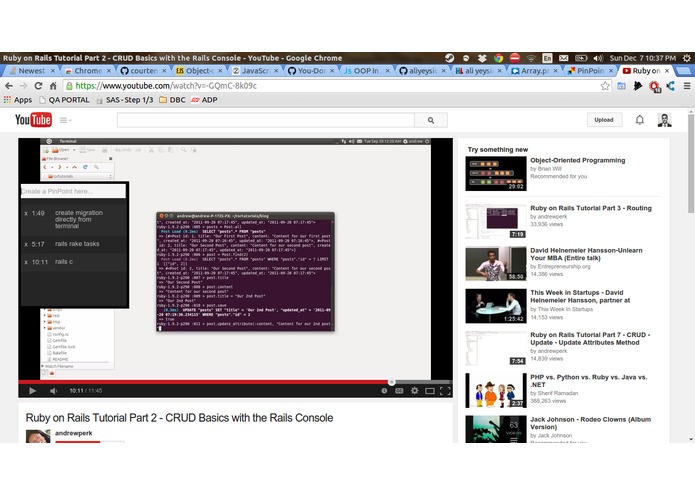This screenshot has height=494, width=695.
Task: Switch to the courten GitHub tab
Action: point(143,71)
